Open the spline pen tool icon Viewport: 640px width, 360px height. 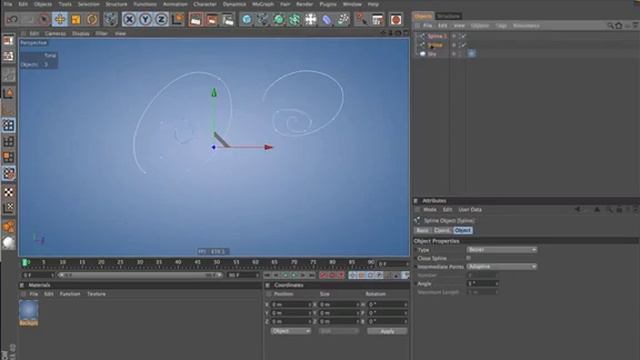tap(262, 19)
